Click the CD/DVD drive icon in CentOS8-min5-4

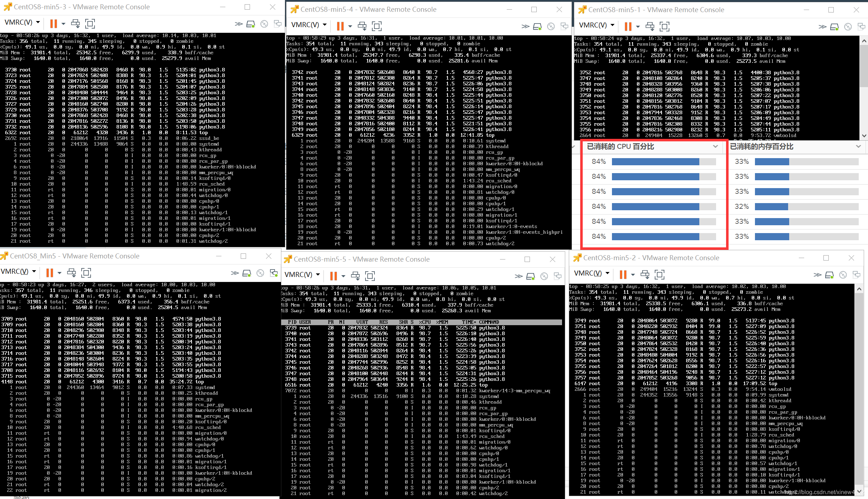(x=551, y=26)
